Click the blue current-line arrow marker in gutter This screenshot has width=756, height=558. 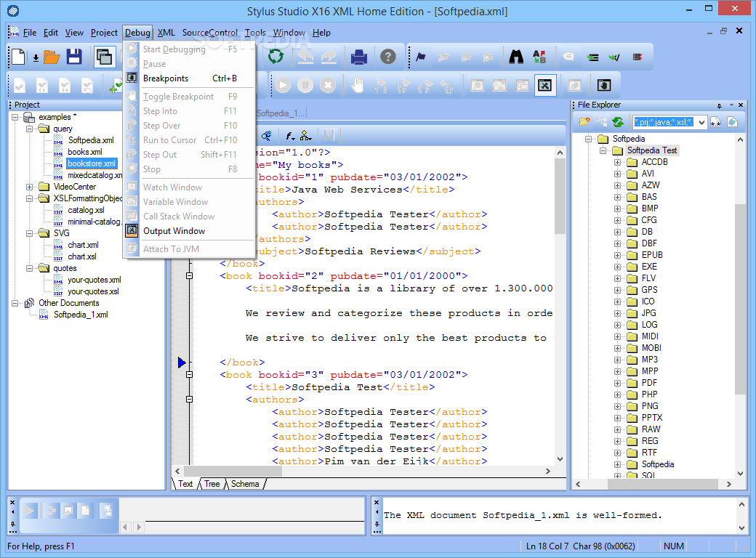tap(182, 363)
